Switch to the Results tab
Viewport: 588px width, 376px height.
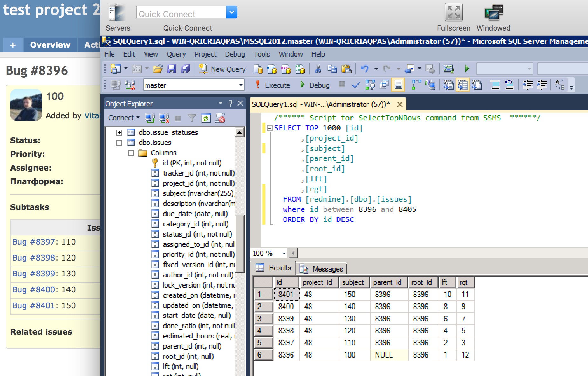273,268
